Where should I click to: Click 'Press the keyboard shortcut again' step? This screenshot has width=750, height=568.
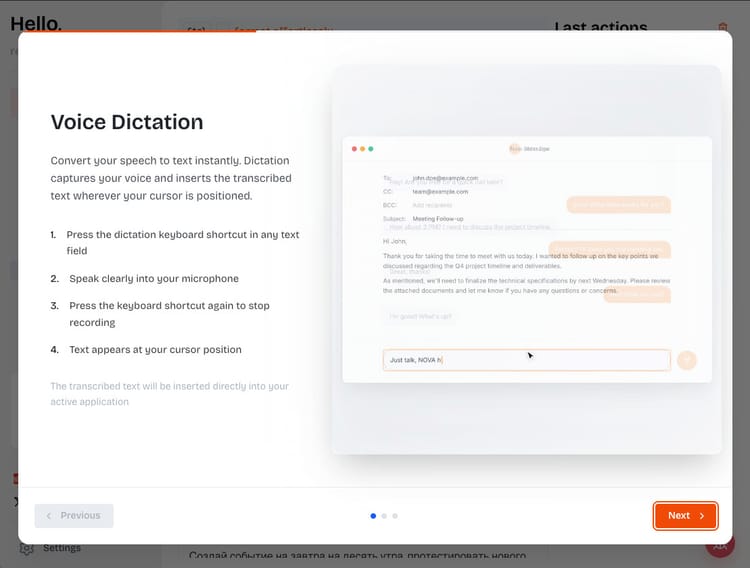169,314
